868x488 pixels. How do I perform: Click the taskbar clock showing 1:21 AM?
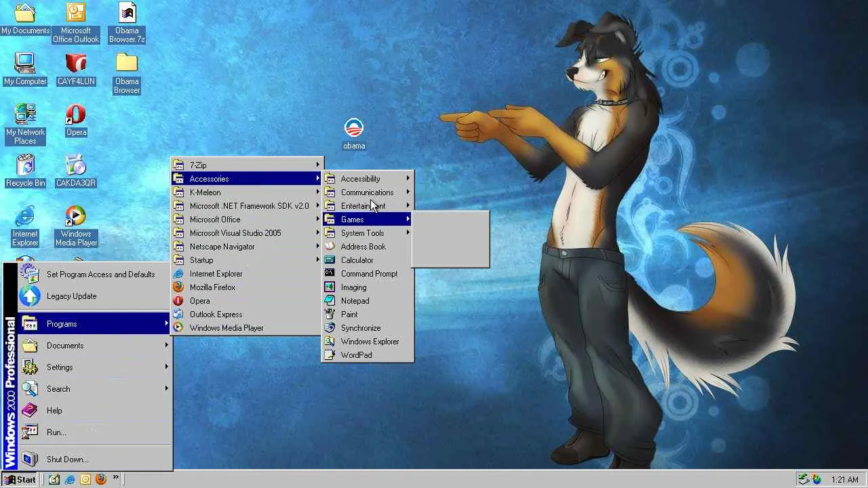[845, 480]
